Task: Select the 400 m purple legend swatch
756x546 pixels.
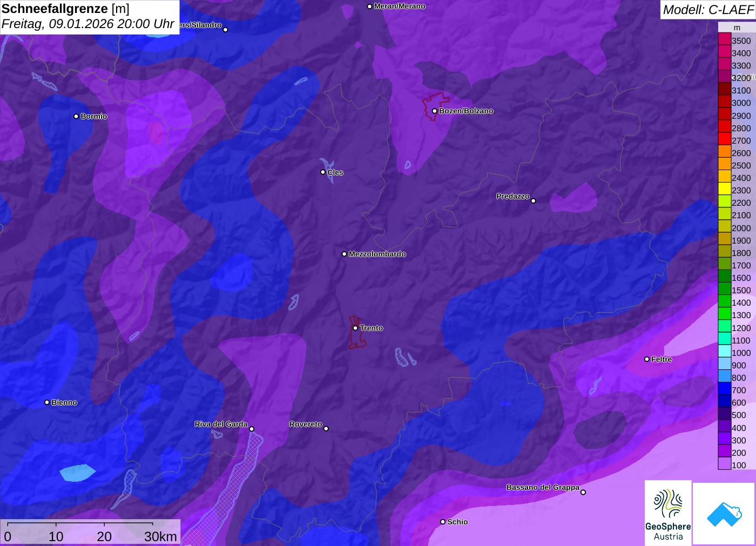Action: 725,427
